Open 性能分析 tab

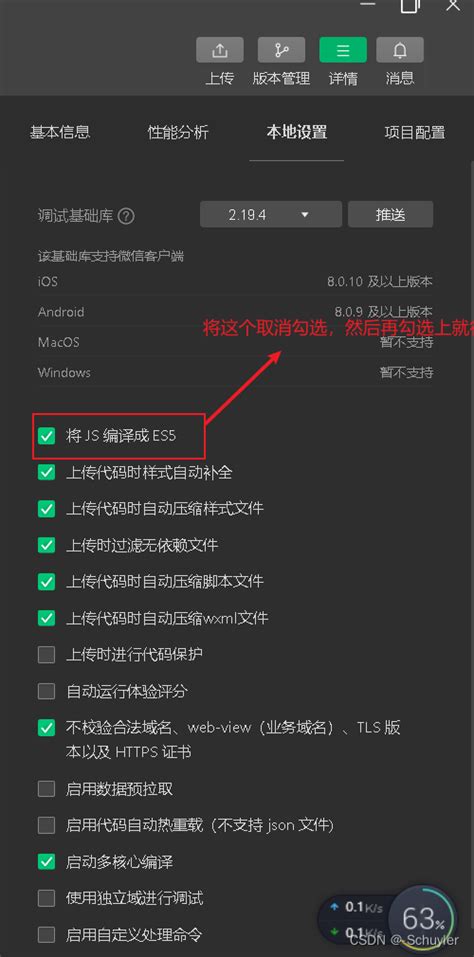click(x=178, y=132)
